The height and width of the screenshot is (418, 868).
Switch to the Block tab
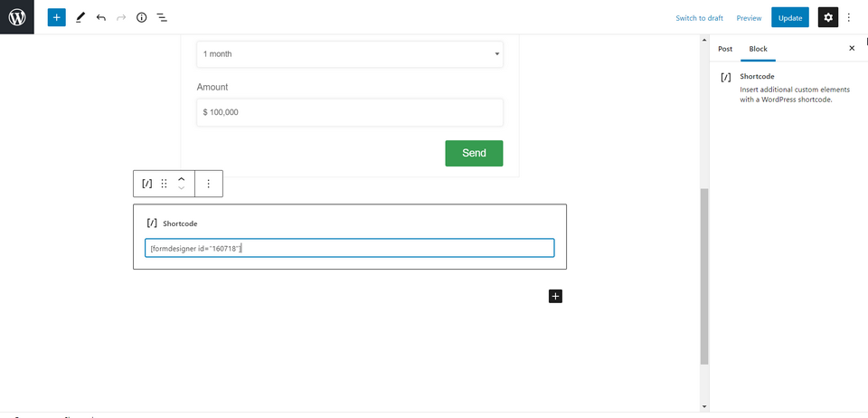[758, 48]
